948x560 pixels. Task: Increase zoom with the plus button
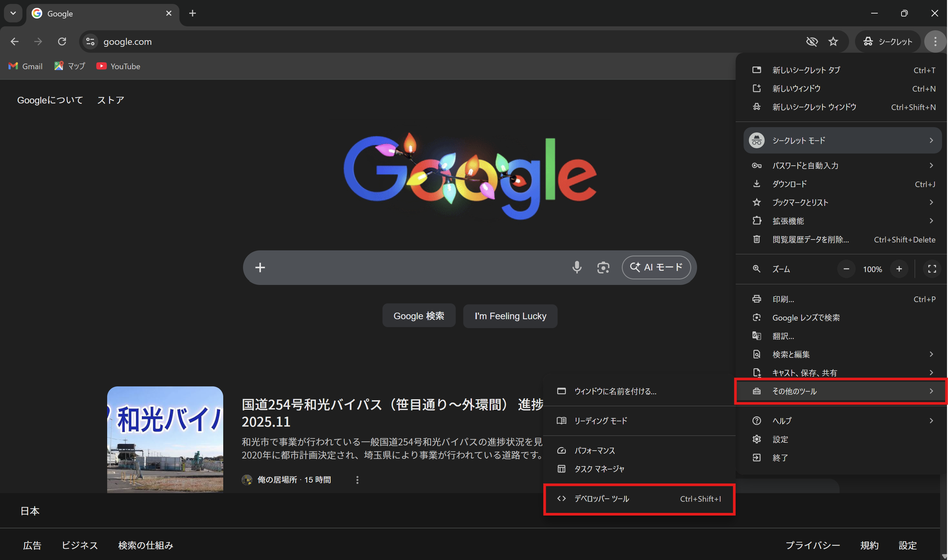click(899, 269)
